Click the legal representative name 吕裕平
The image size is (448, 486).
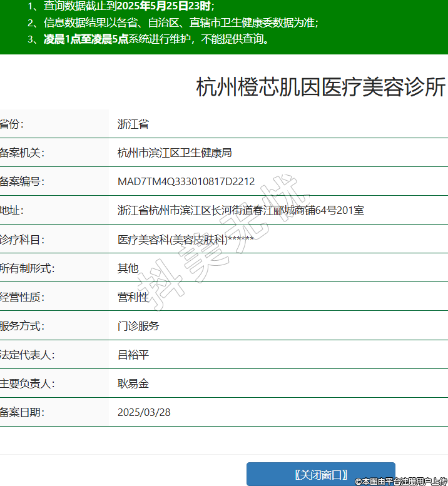pos(133,355)
